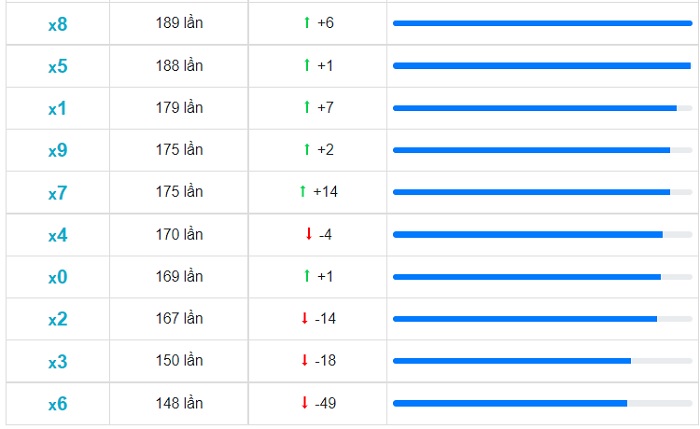Click the x3 link
The image size is (700, 429).
pyautogui.click(x=58, y=362)
